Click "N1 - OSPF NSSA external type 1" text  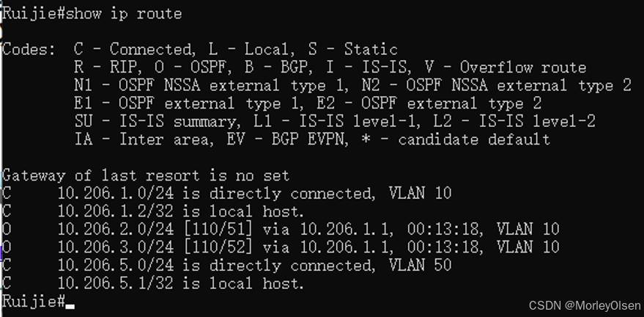(x=200, y=86)
